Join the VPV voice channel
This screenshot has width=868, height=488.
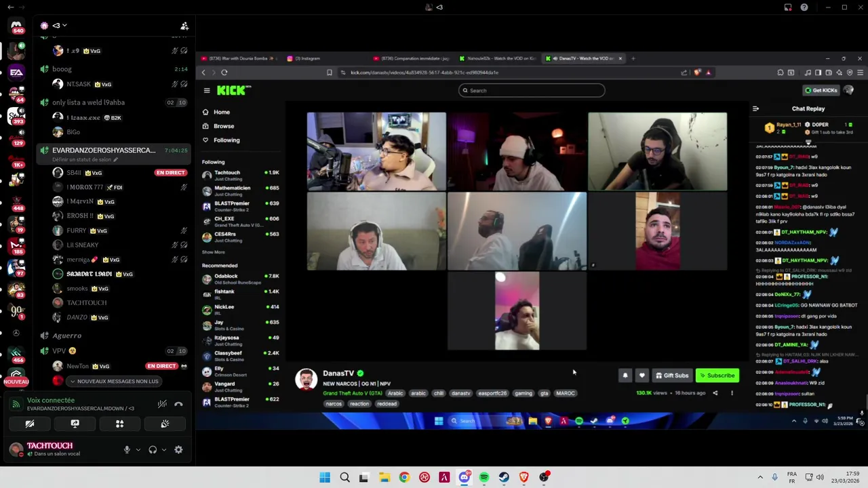click(113, 351)
